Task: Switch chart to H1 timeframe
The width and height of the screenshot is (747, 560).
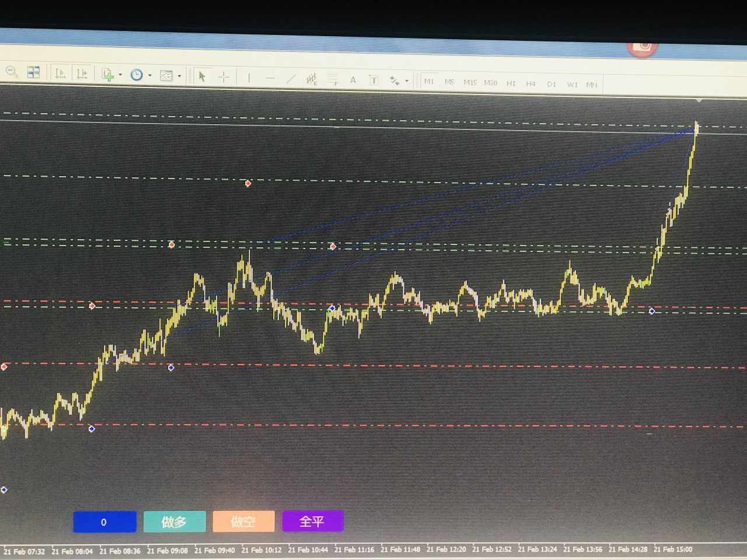Action: point(511,83)
